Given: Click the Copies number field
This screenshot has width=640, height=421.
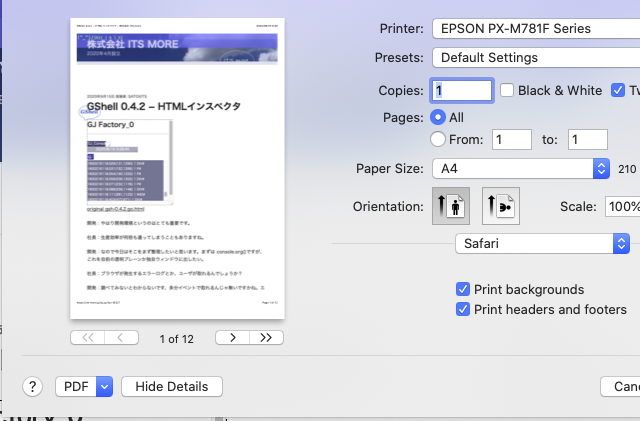Looking at the screenshot, I should point(462,90).
